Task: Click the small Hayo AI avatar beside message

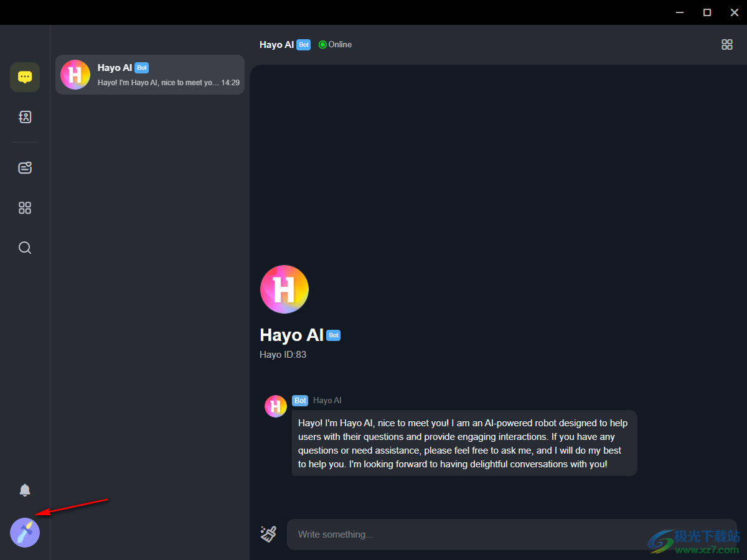Action: pyautogui.click(x=276, y=406)
